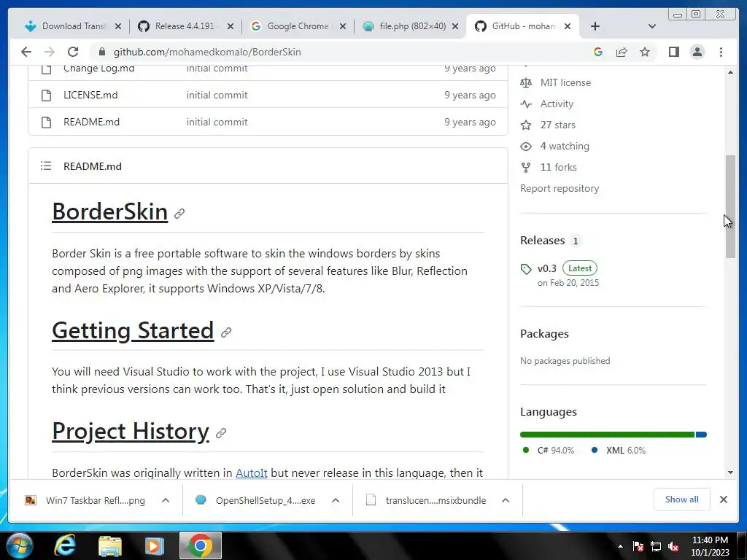
Task: Click the LICENSE.md file icon
Action: [x=46, y=96]
